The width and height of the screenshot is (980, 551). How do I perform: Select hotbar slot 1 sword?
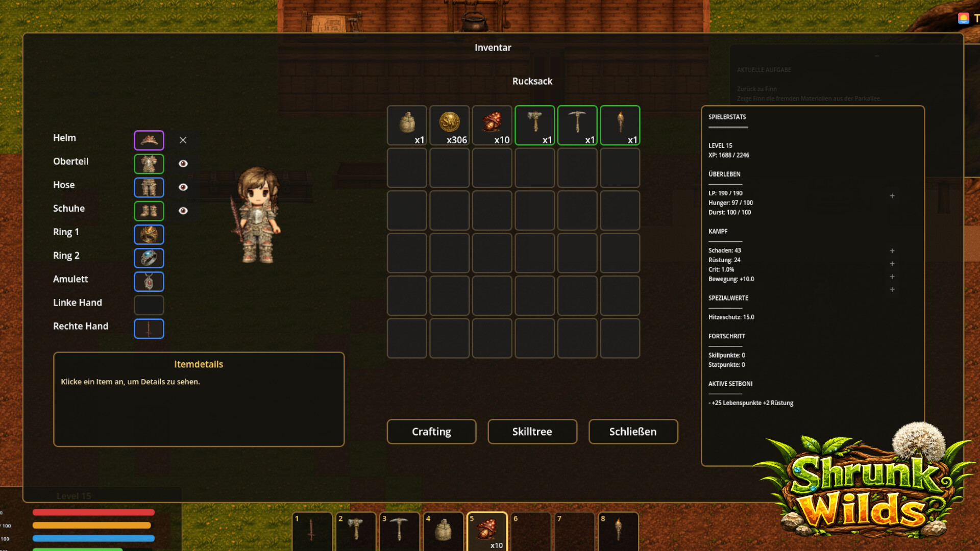tap(312, 532)
